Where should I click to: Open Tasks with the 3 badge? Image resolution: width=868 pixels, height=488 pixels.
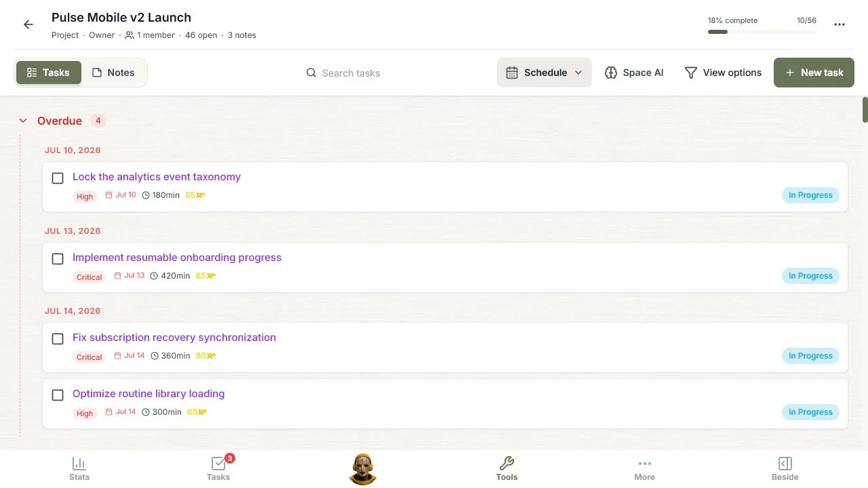(218, 468)
